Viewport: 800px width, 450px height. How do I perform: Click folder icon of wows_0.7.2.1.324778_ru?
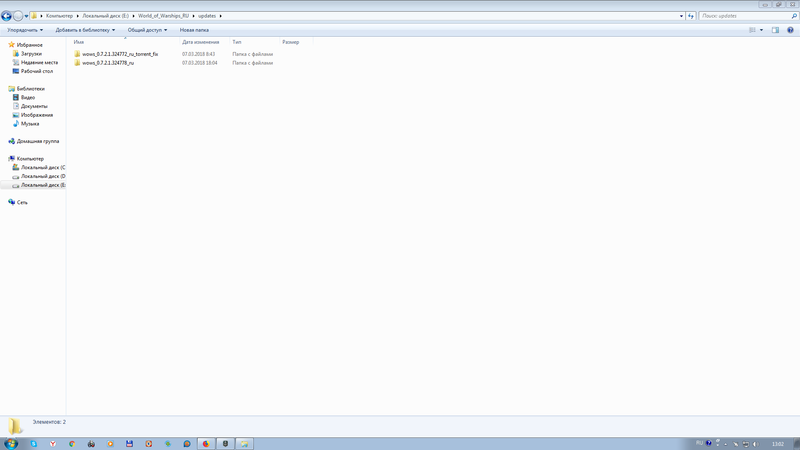click(x=77, y=63)
